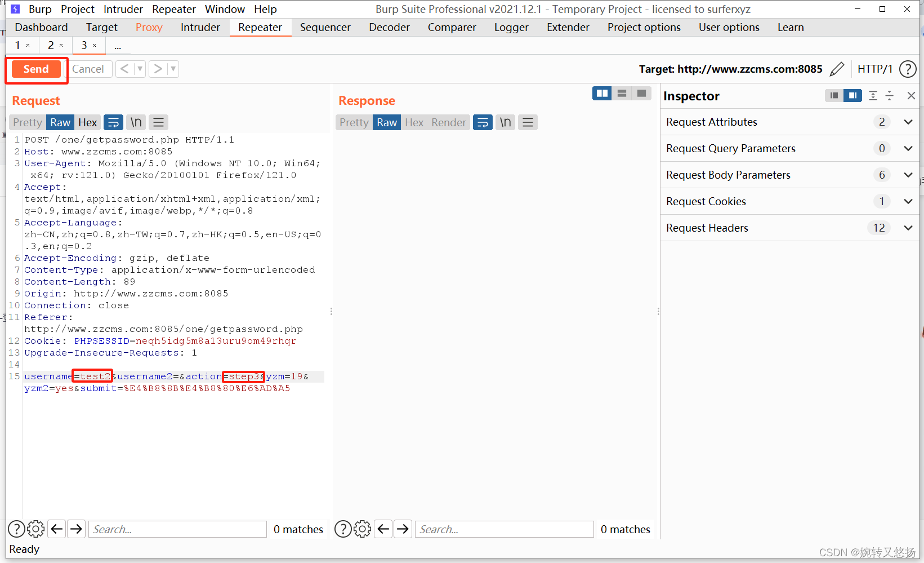
Task: Collapse all Inspector sections icon
Action: click(x=890, y=96)
